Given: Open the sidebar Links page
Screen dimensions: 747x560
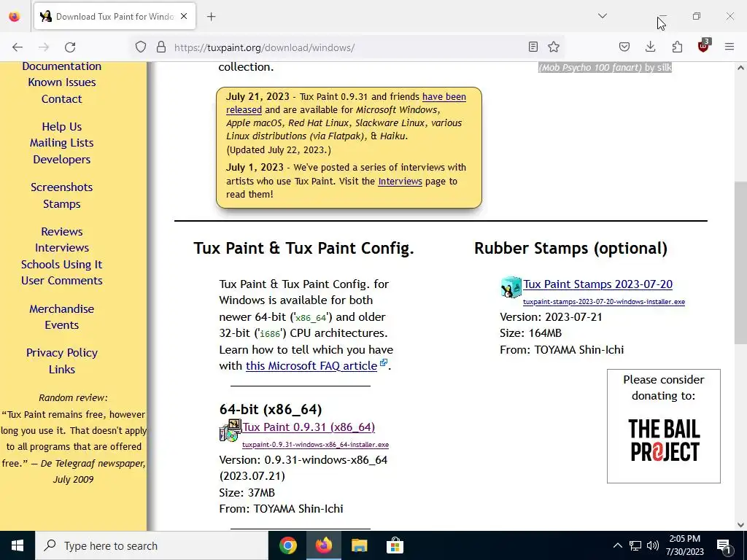Looking at the screenshot, I should 62,370.
